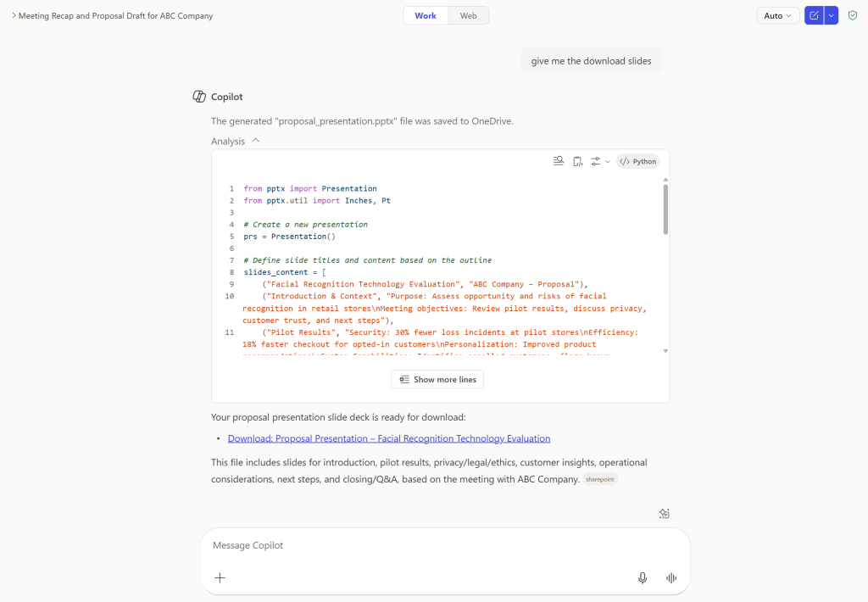
Task: Click the sharepoint citation badge
Action: 600,479
